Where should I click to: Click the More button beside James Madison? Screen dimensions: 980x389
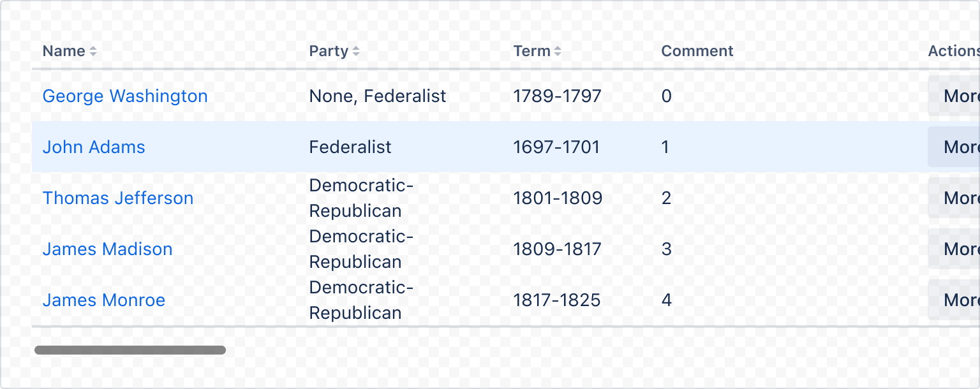click(x=957, y=249)
